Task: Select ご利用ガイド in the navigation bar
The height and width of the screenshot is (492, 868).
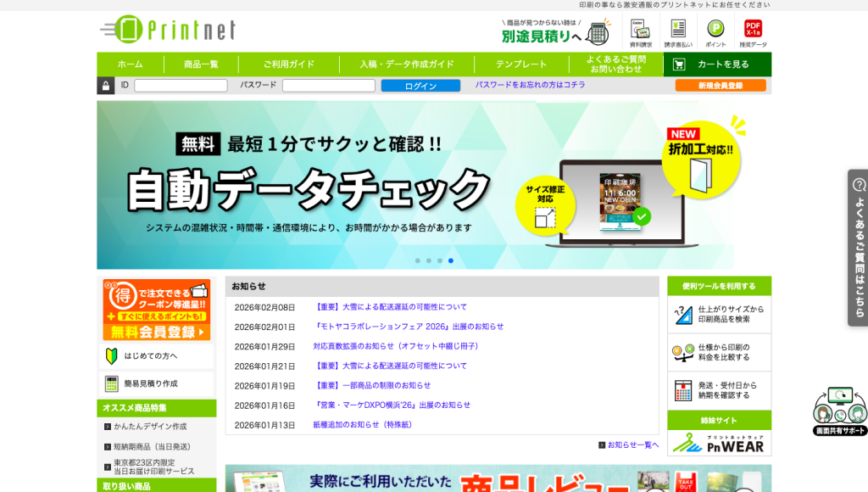Action: [288, 64]
